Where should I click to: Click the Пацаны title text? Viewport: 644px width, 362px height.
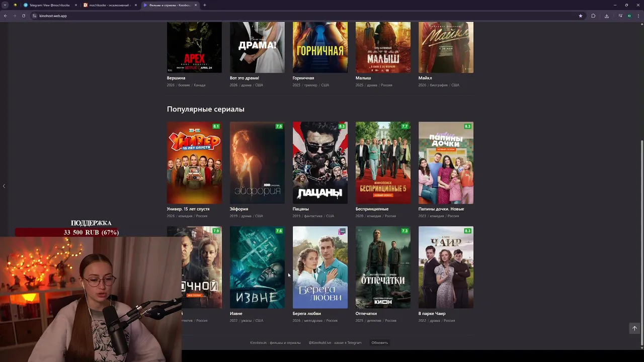301,209
